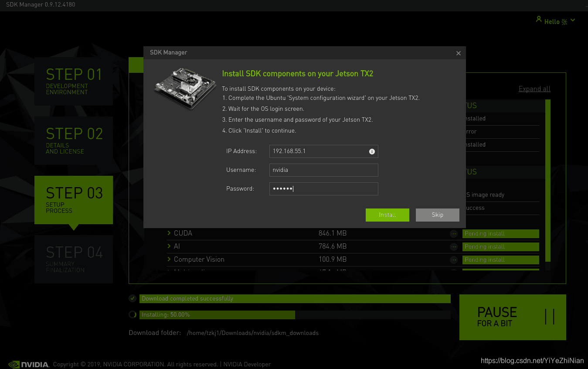This screenshot has width=588, height=369.
Task: Click the IP Address input field
Action: 323,151
